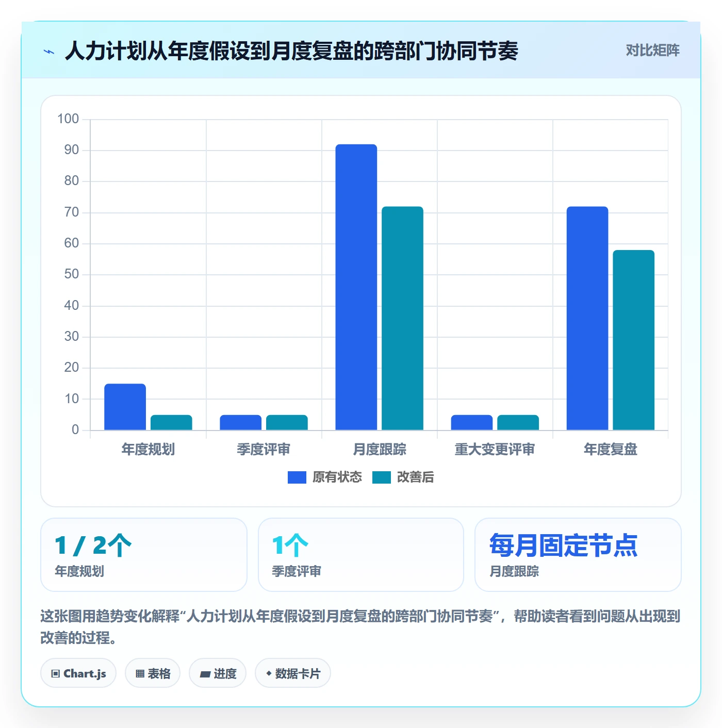
Task: Select the 数据卡片 tag chip
Action: [293, 673]
